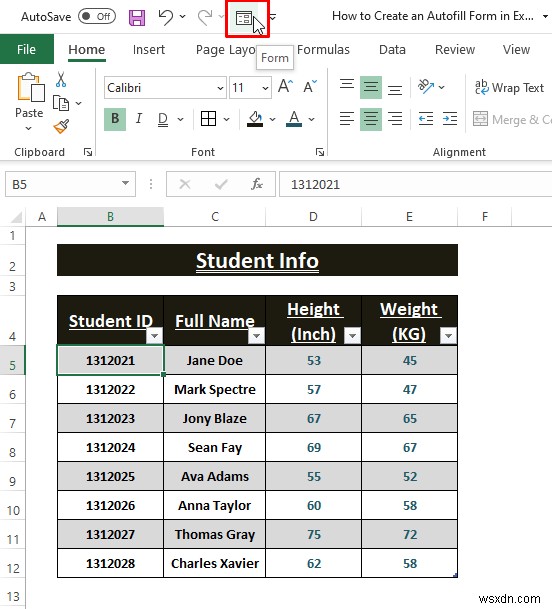Switch to the Insert ribbon tab
Screen dimensions: 552x609
148,50
